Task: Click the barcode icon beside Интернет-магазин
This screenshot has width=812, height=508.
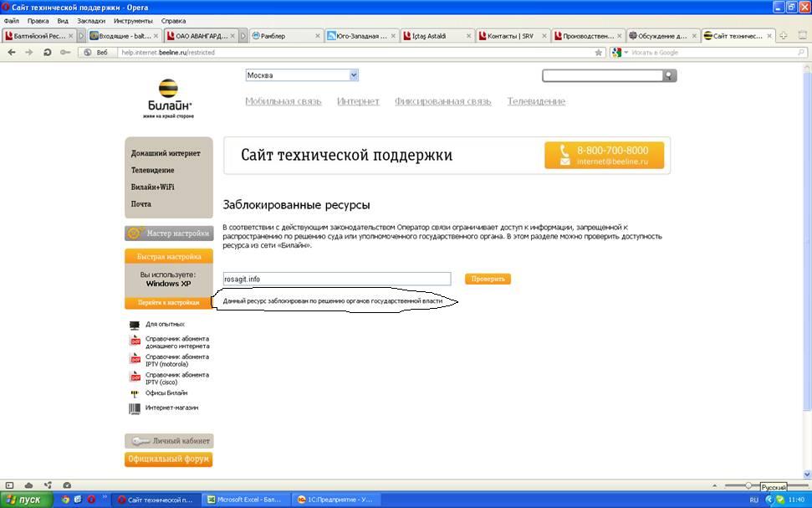Action: 135,408
